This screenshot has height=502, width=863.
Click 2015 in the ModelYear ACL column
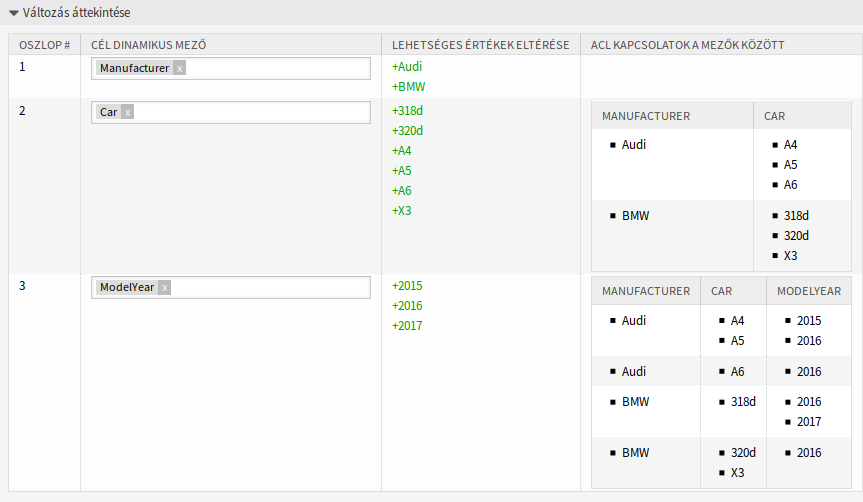pos(809,321)
